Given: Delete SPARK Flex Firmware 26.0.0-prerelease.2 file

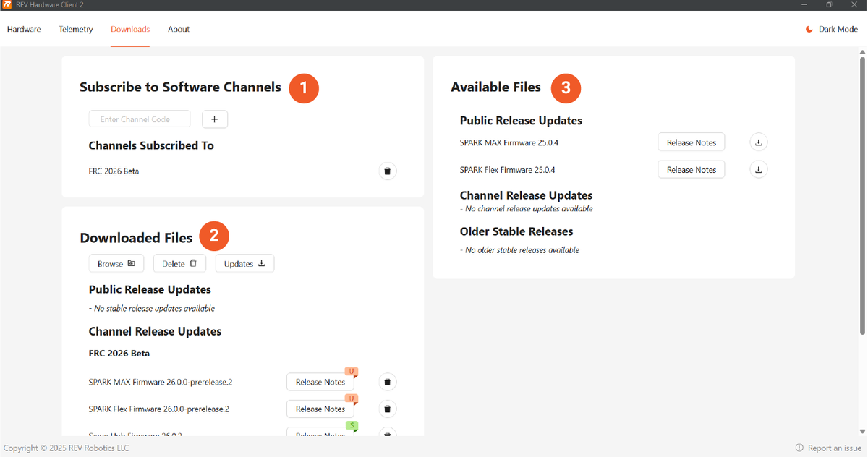Looking at the screenshot, I should (x=388, y=409).
